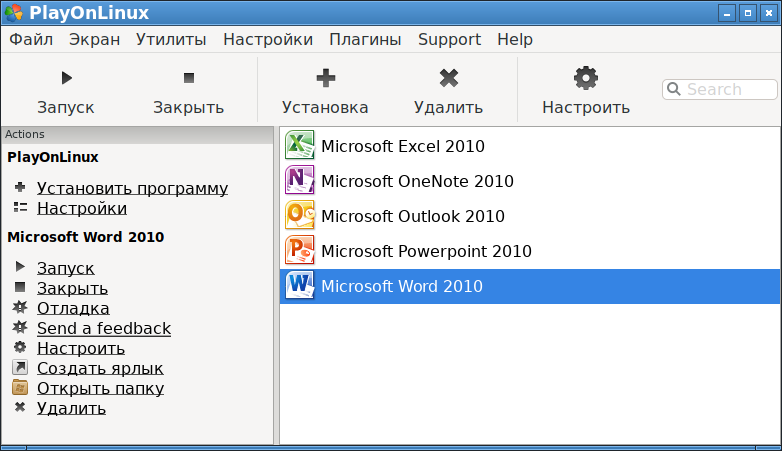782x451 pixels.
Task: Click the cross icon beside sidebar Удалить
Action: [20, 407]
